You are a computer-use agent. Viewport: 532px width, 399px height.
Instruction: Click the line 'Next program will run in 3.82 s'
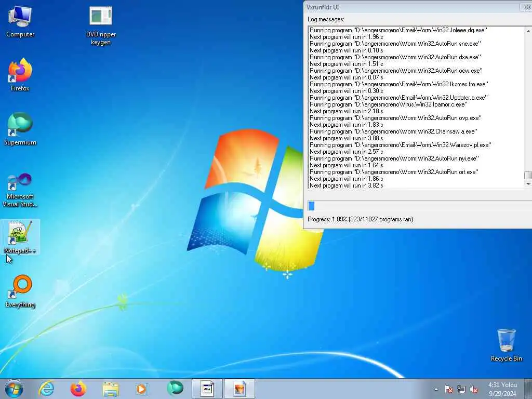pos(347,185)
